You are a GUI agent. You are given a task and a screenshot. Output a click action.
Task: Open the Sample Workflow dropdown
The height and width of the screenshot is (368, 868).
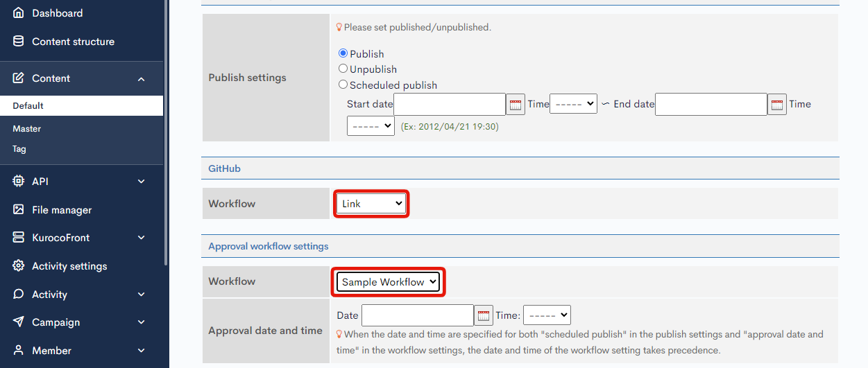(389, 281)
